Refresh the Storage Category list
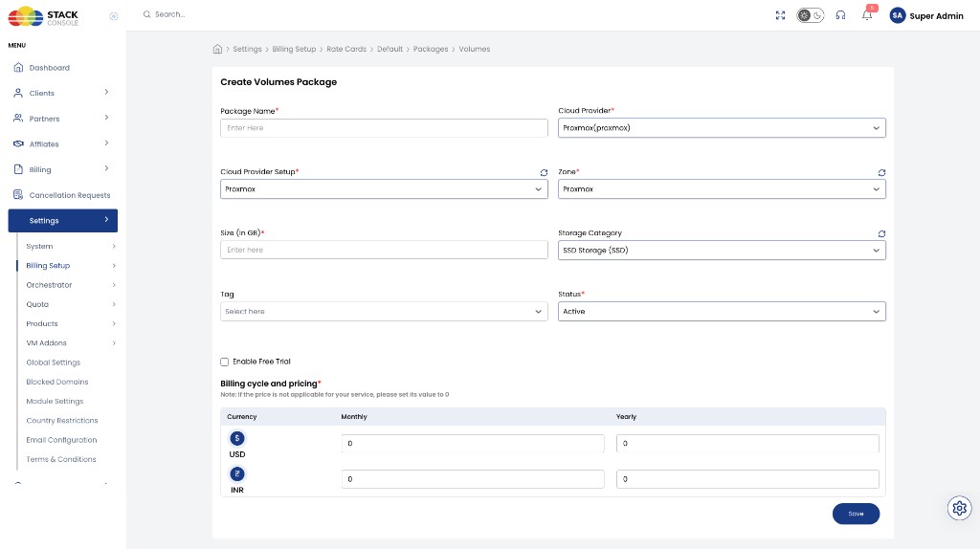980x549 pixels. pyautogui.click(x=881, y=233)
